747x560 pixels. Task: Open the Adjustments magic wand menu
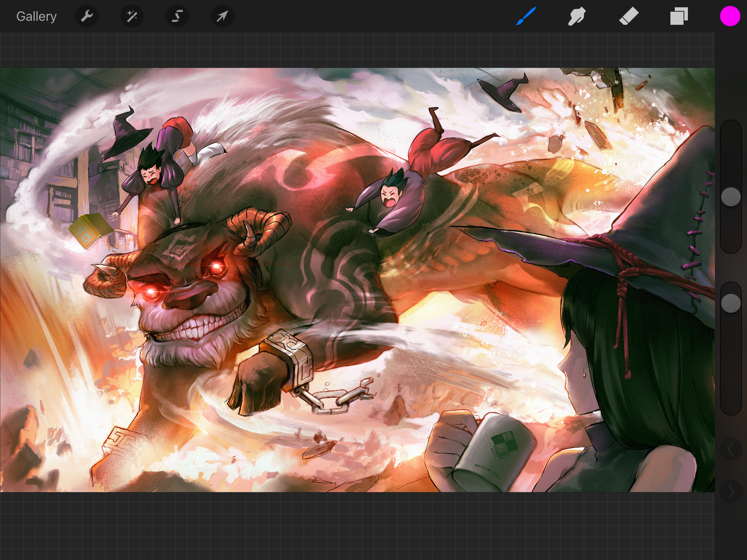(132, 16)
